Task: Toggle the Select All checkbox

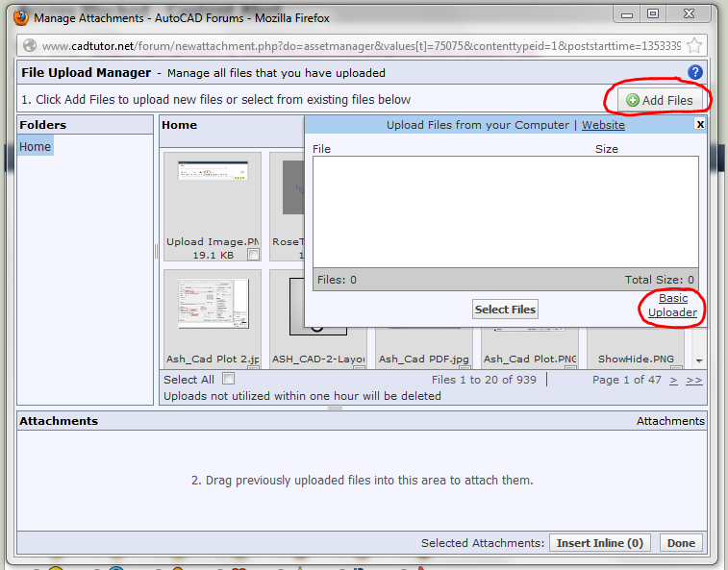Action: click(x=228, y=379)
